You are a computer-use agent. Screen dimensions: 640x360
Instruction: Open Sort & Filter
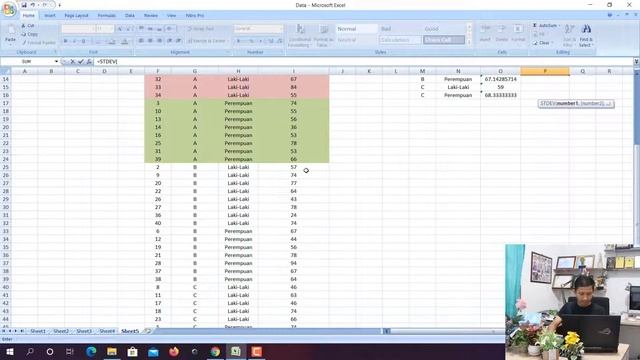click(x=569, y=35)
